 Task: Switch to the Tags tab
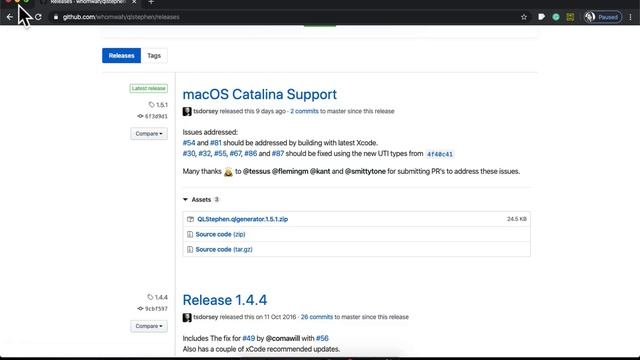pos(154,56)
